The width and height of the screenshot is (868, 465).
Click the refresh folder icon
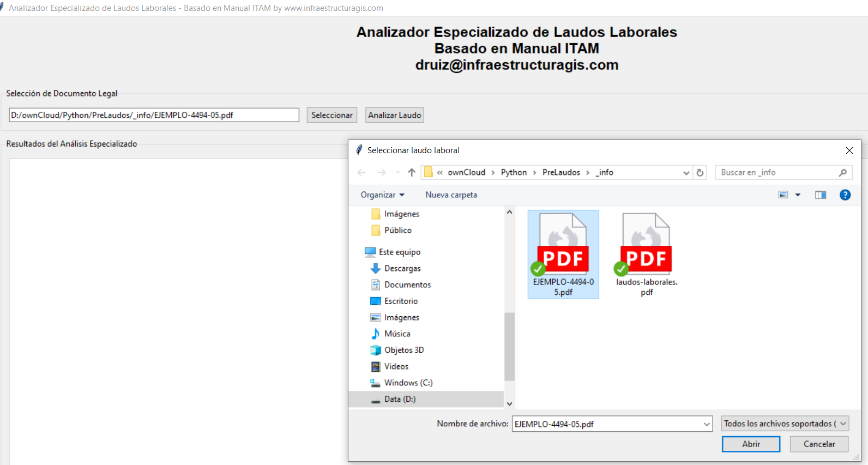(700, 172)
